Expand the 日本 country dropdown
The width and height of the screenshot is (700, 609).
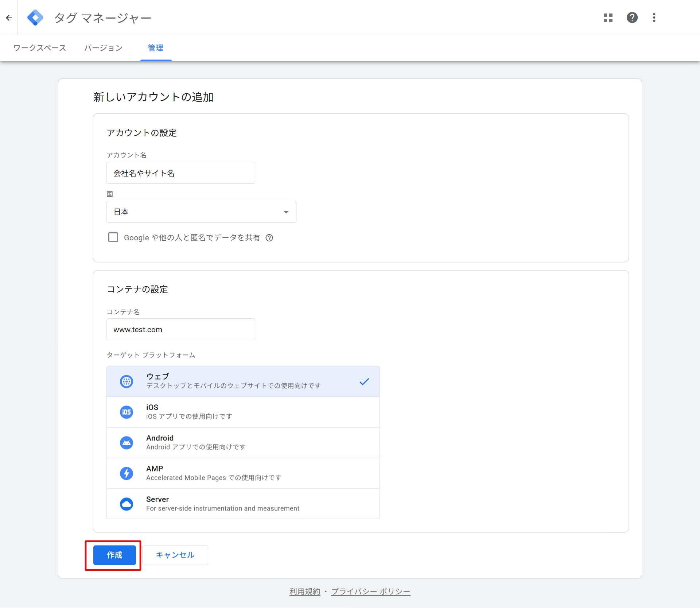(x=201, y=212)
